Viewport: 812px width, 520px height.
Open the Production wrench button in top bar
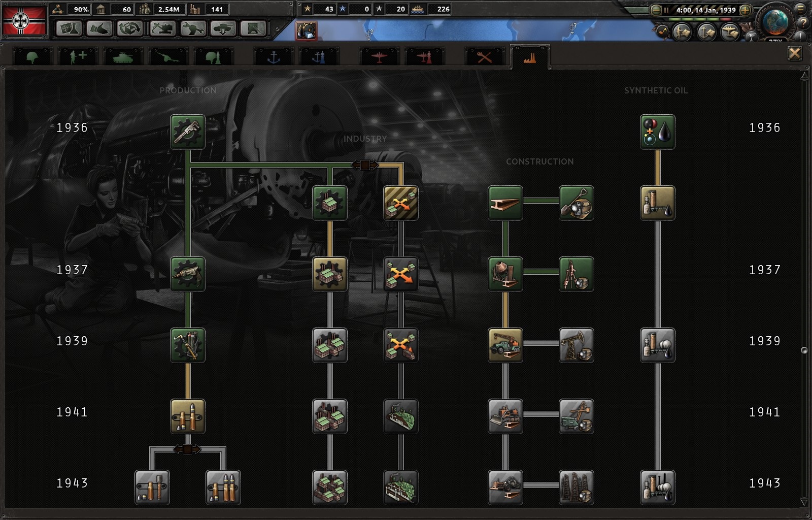click(193, 28)
